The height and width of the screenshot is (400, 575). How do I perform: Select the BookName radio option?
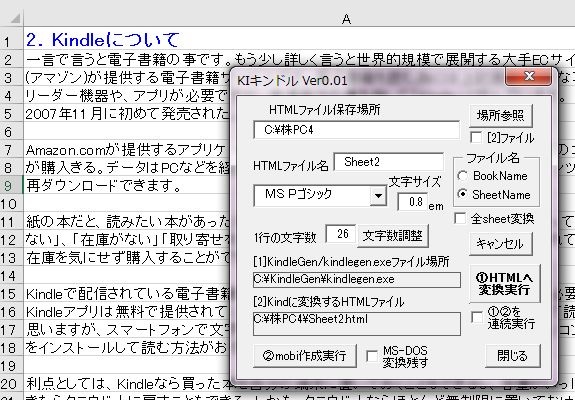point(463,176)
